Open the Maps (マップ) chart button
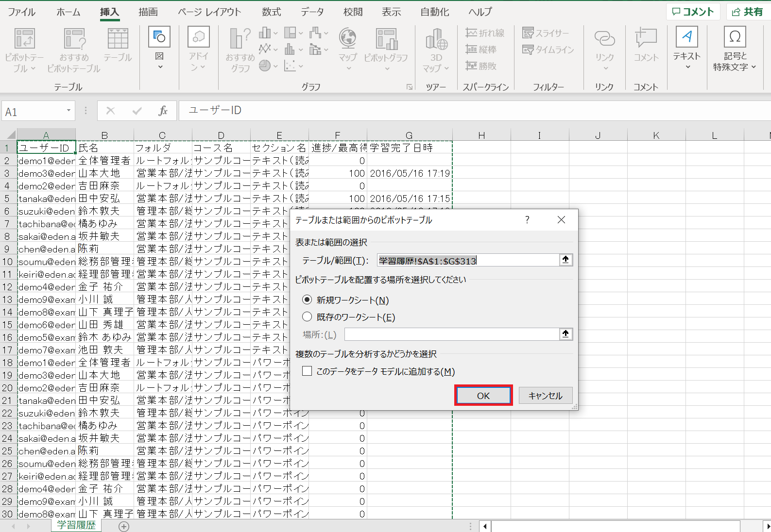 348,49
